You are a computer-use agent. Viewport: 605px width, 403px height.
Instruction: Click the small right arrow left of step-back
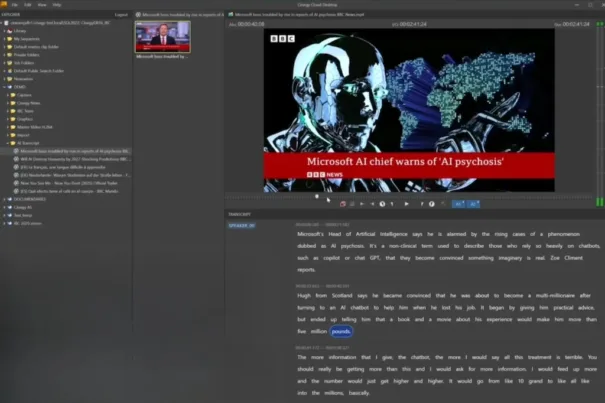coord(362,204)
